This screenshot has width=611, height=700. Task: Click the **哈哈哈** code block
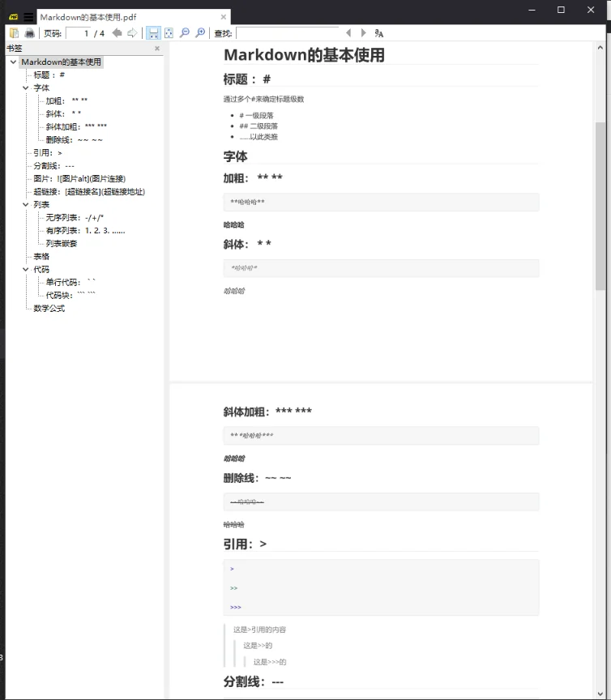381,203
